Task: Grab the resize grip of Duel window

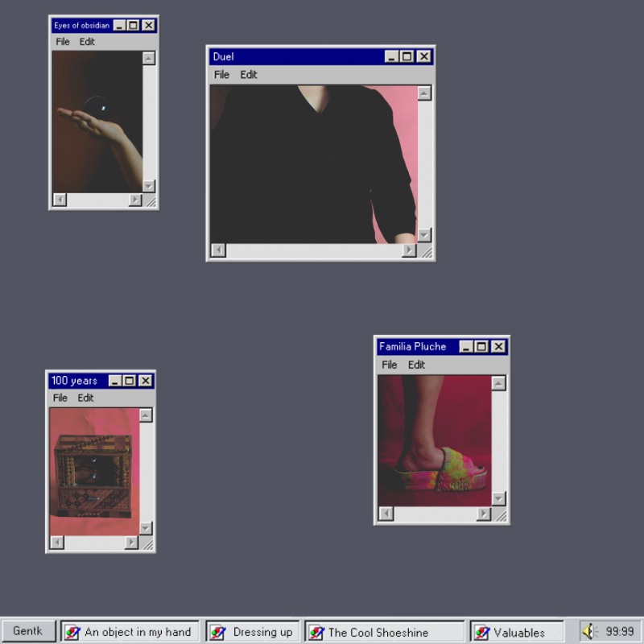Action: point(426,251)
